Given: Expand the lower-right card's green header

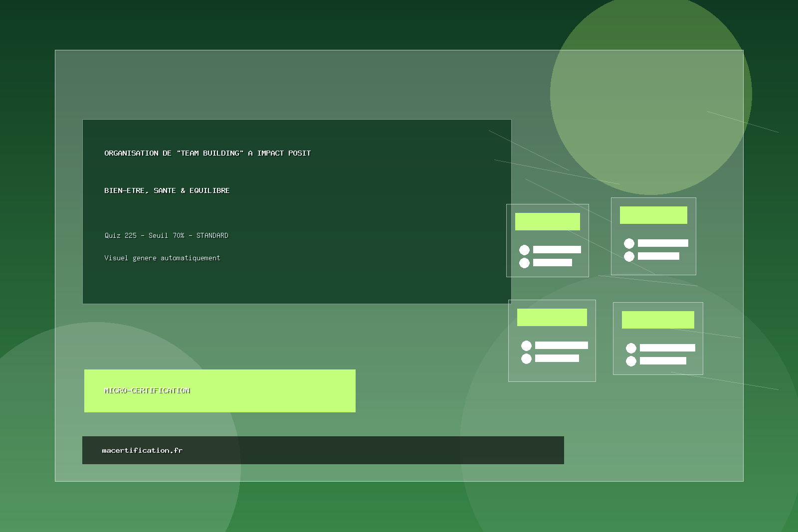Looking at the screenshot, I should 658,320.
